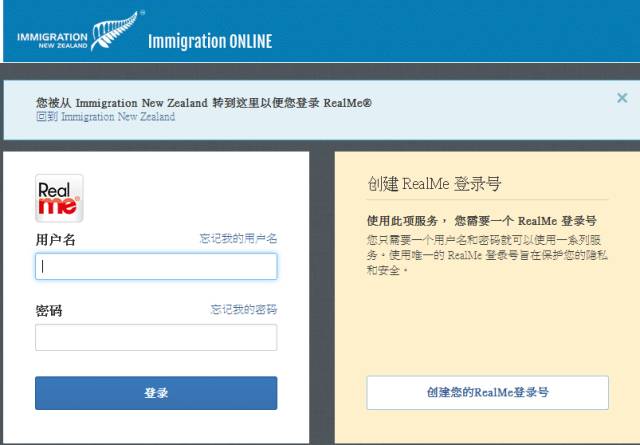
Task: Click the Immigration ONLINE header title
Action: point(210,41)
